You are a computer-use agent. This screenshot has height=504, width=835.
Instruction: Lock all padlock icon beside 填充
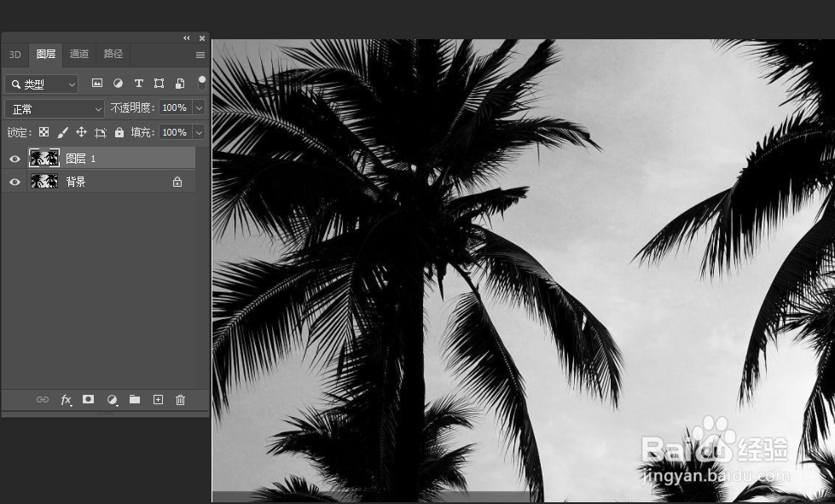click(x=119, y=132)
